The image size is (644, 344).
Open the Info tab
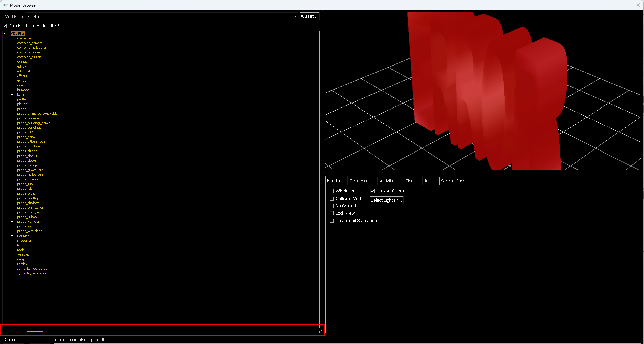coord(431,181)
